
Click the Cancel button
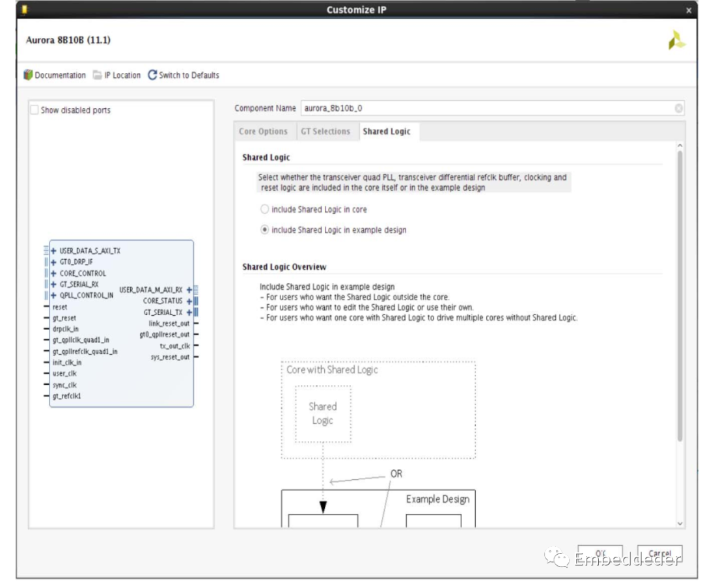(x=659, y=554)
